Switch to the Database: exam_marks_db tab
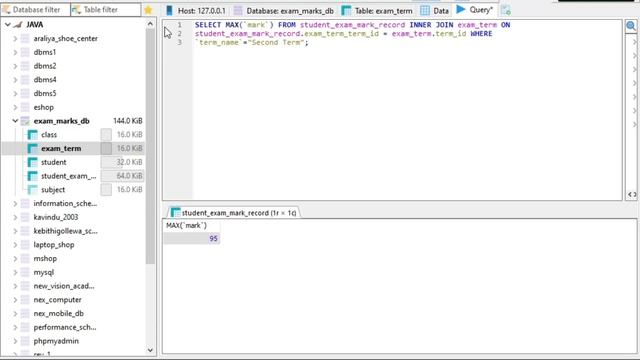Screen dimensions: 640x360 pos(284,10)
